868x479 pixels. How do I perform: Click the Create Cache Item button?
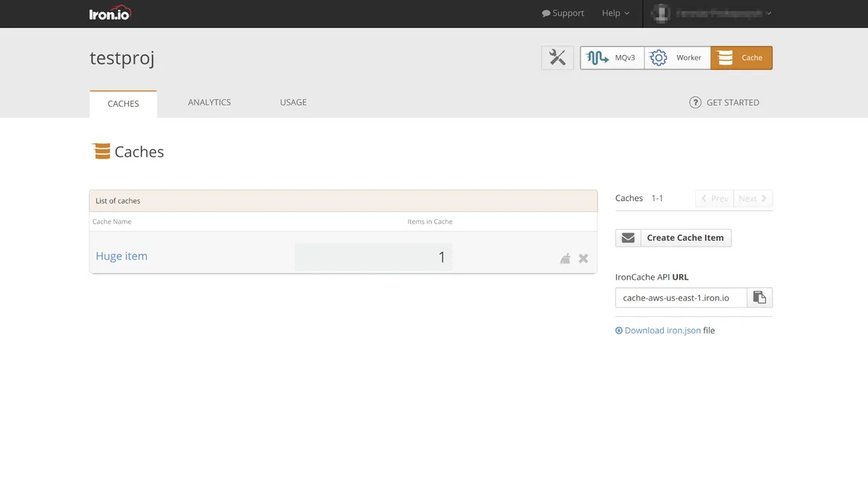click(685, 237)
